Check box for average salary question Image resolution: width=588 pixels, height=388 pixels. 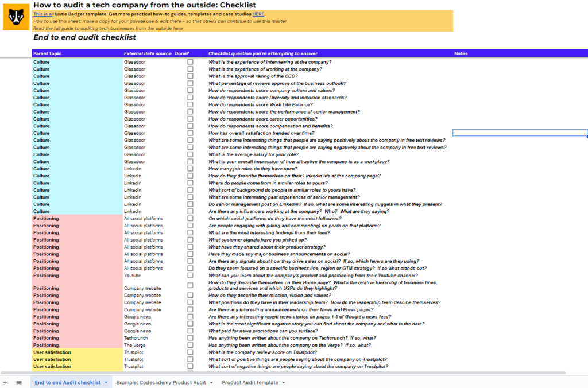point(191,154)
